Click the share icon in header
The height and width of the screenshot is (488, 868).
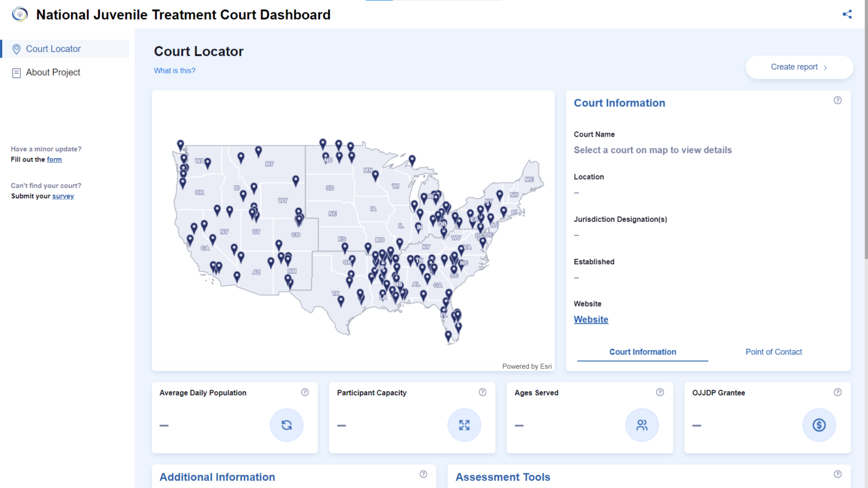click(847, 14)
